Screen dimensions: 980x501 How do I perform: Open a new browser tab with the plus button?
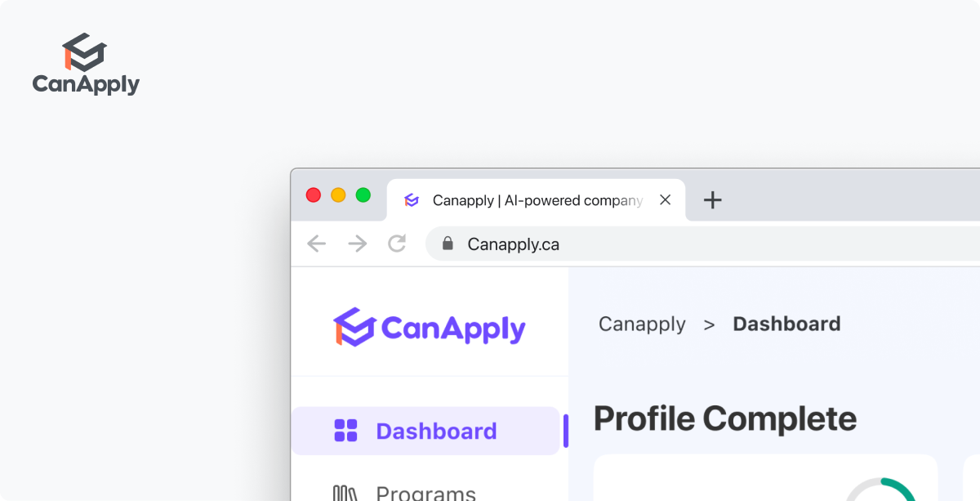(712, 199)
